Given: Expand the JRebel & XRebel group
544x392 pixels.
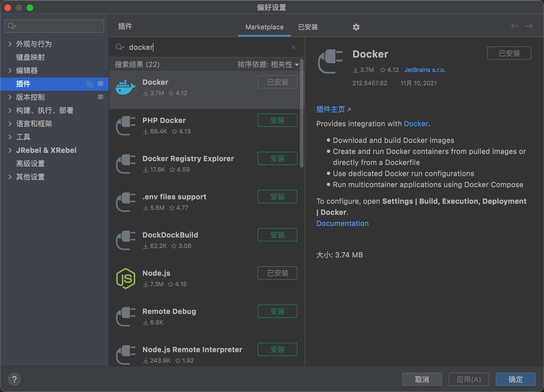Looking at the screenshot, I should tap(10, 150).
